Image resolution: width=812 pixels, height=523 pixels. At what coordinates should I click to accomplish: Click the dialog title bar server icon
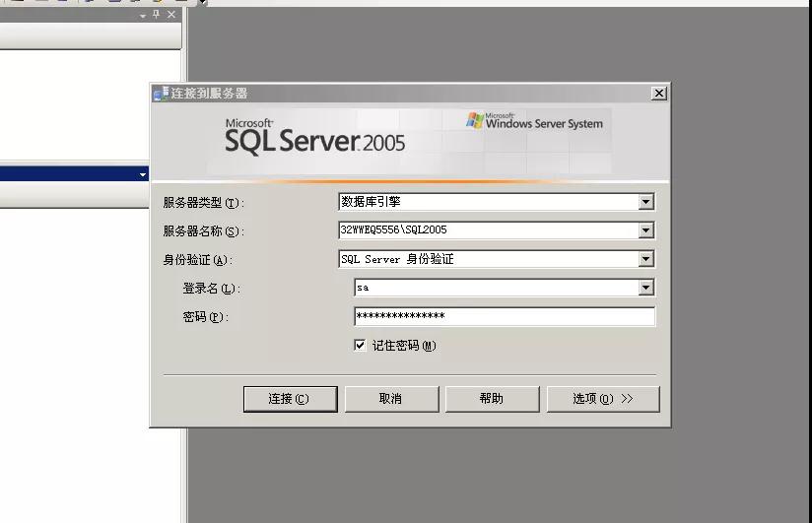[x=161, y=94]
